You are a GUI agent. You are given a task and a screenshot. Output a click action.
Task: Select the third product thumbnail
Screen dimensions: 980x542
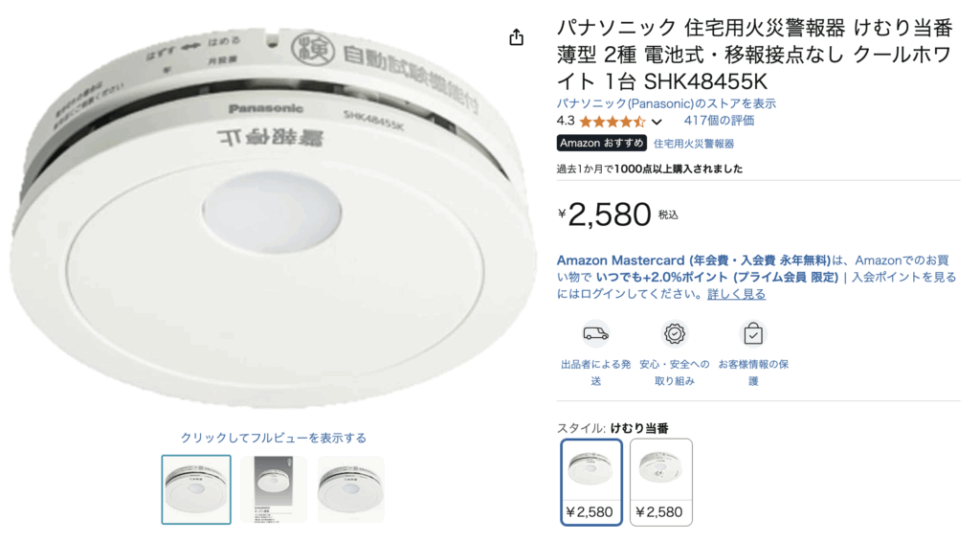[350, 489]
